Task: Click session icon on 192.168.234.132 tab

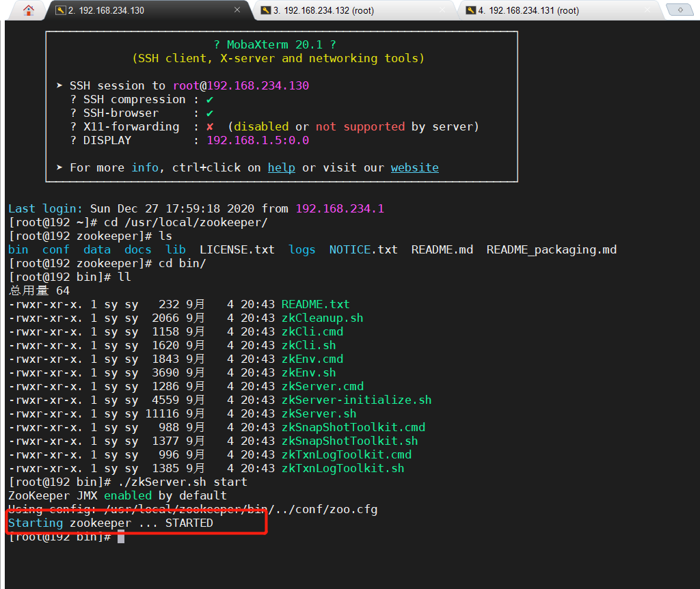Action: pos(266,10)
